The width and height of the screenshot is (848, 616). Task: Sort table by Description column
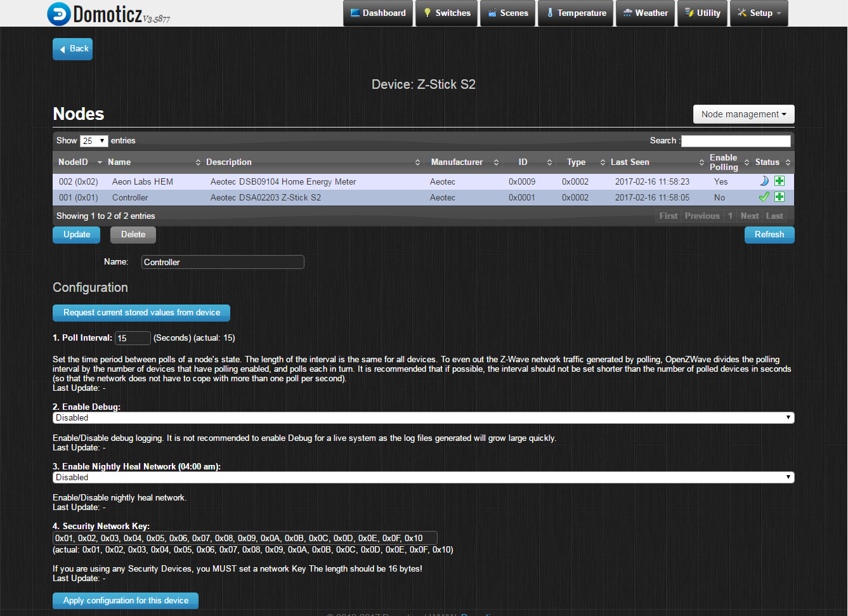[x=313, y=162]
